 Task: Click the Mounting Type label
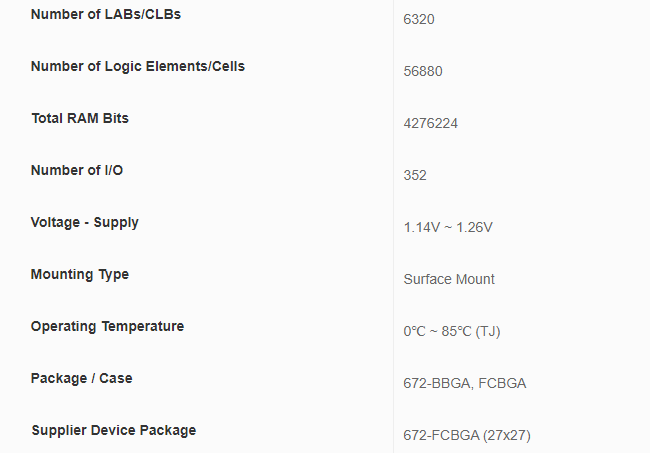point(80,274)
